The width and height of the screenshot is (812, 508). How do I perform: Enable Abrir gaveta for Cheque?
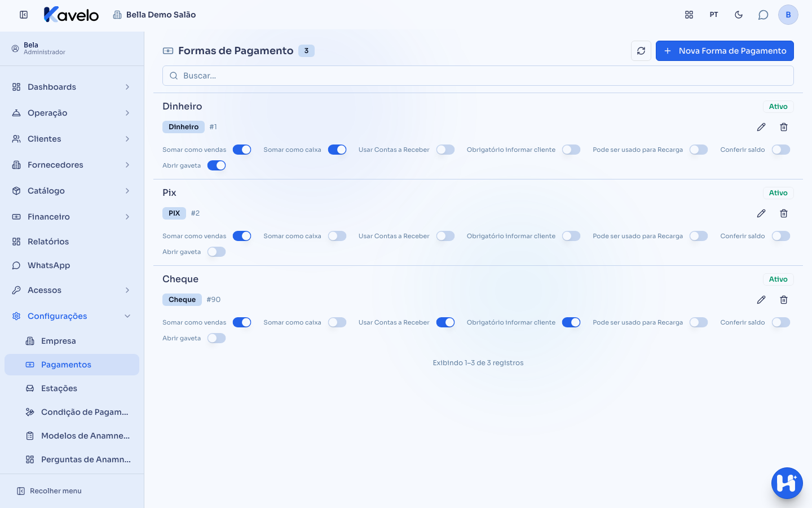pos(217,338)
